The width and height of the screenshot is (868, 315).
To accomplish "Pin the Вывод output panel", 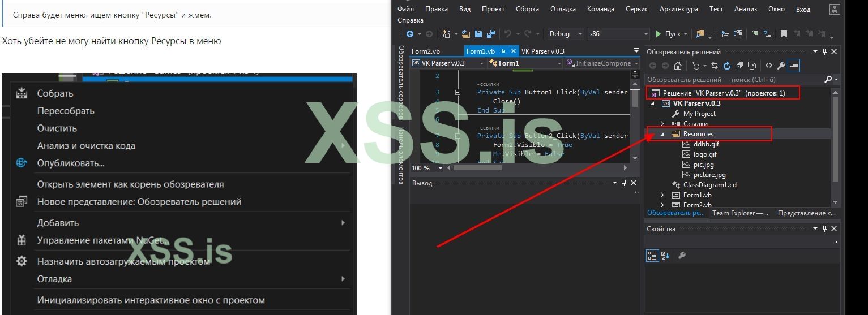I will (625, 183).
